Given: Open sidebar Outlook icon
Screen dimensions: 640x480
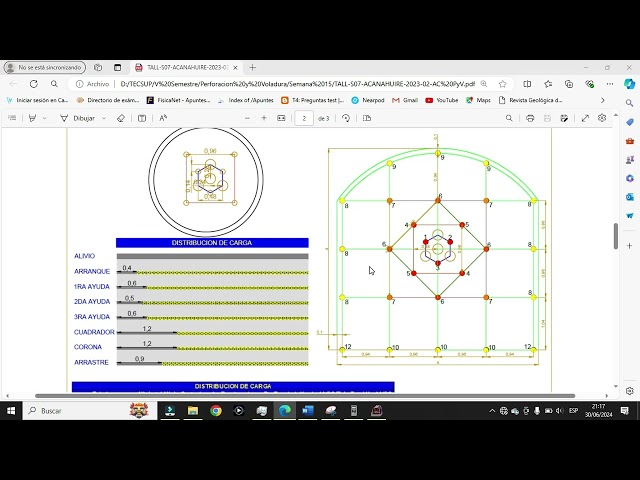Looking at the screenshot, I should coord(629,197).
